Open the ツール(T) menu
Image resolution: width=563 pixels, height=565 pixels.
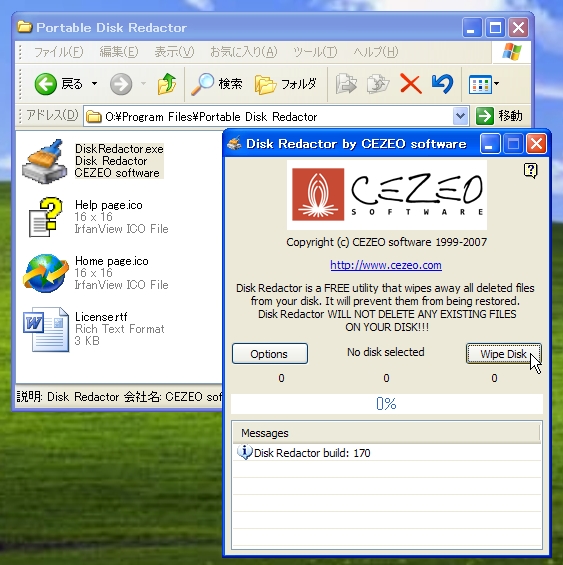coord(315,52)
